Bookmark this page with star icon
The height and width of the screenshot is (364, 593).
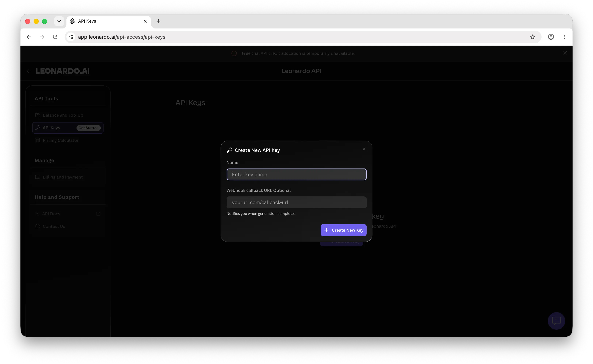533,37
